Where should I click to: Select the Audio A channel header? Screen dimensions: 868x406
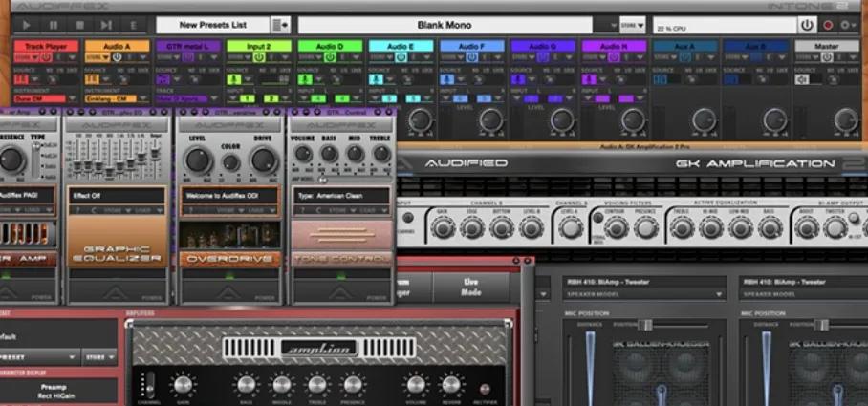(117, 47)
